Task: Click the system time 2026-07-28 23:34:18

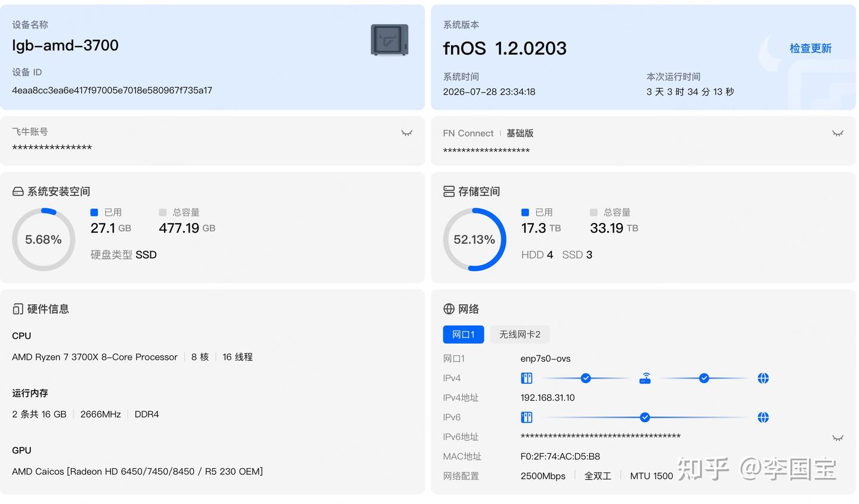Action: click(x=489, y=92)
